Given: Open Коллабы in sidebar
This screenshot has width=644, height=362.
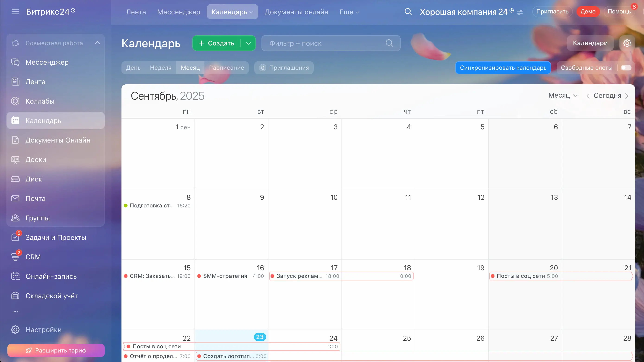Looking at the screenshot, I should (40, 101).
